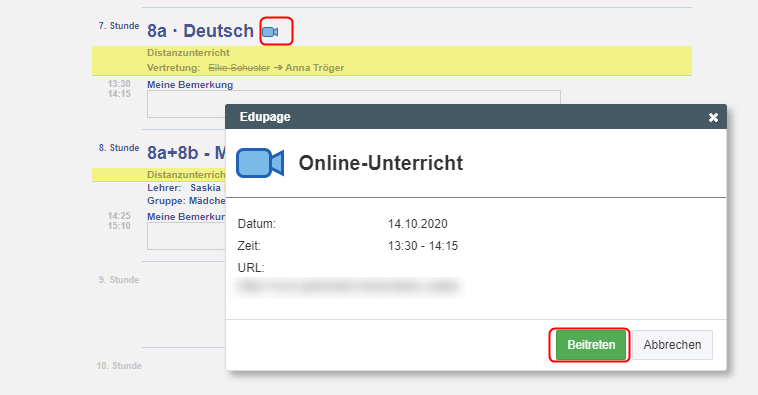Click the video camera icon next to Deutsch
Screen dimensions: 758x395
pos(270,32)
